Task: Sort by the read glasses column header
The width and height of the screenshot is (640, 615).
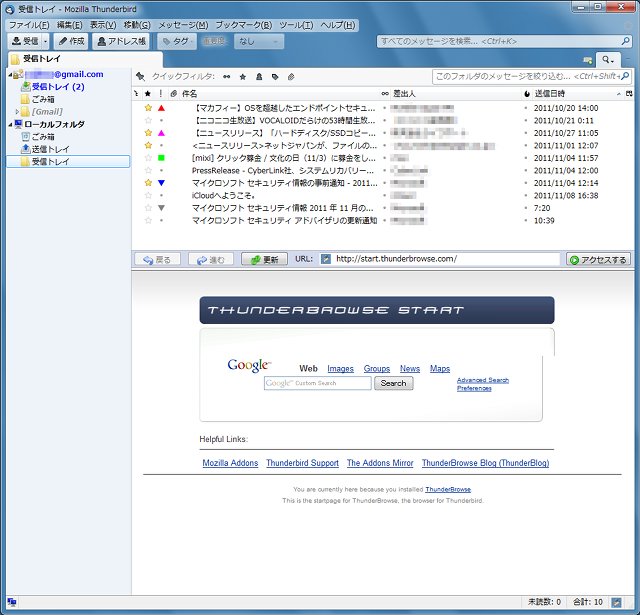Action: 384,94
